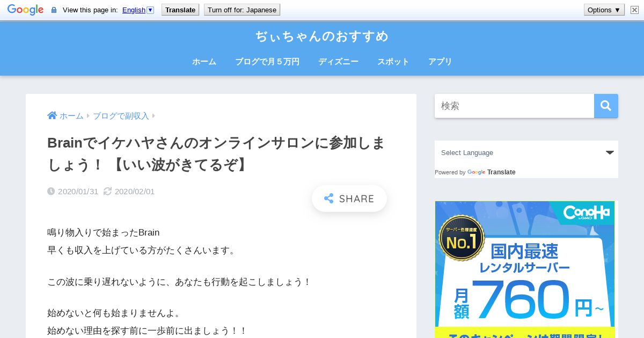Open ブログで月５万円 menu item
This screenshot has width=644, height=338.
[267, 62]
